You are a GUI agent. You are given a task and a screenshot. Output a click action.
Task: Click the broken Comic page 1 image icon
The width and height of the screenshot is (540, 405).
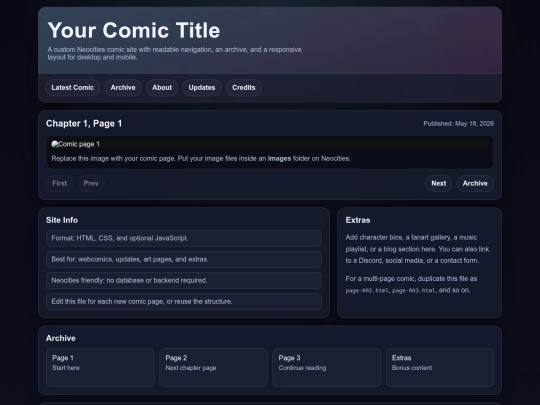coord(55,144)
